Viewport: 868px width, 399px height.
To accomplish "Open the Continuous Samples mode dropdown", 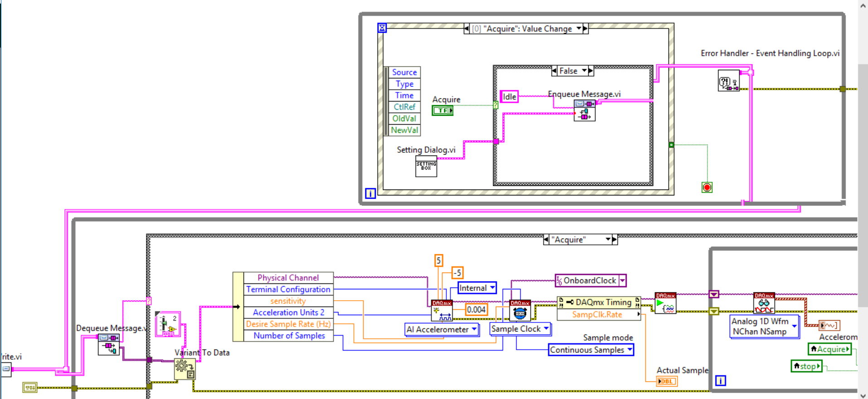I will (x=630, y=350).
